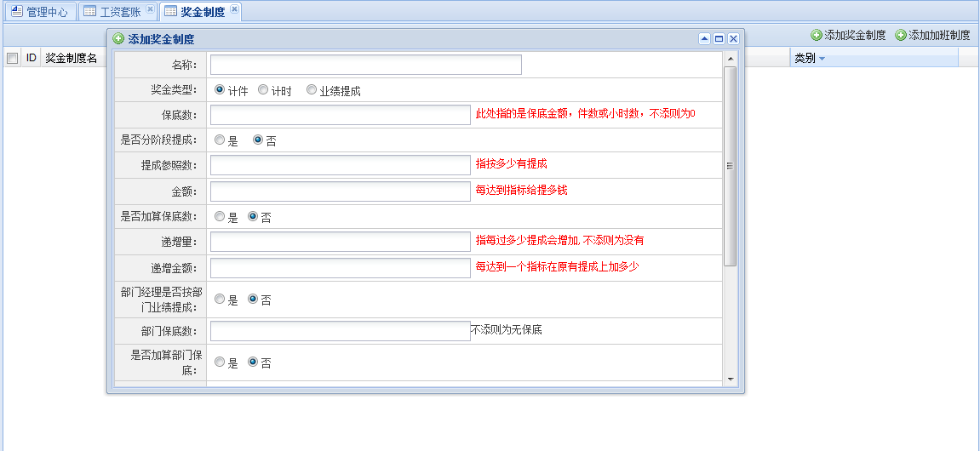Tick the select-all checkbox in the grid header

(12, 59)
